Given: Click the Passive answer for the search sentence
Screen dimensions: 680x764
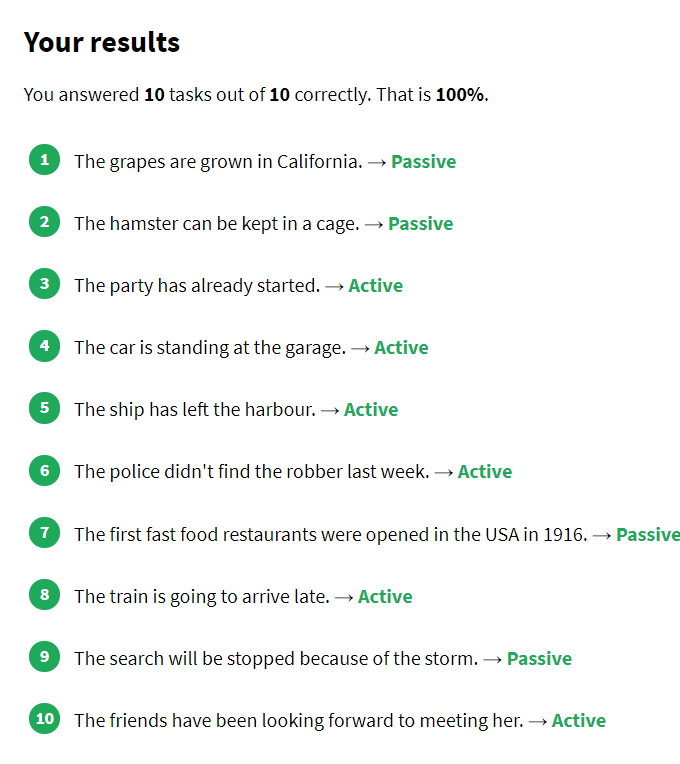Looking at the screenshot, I should (539, 659).
